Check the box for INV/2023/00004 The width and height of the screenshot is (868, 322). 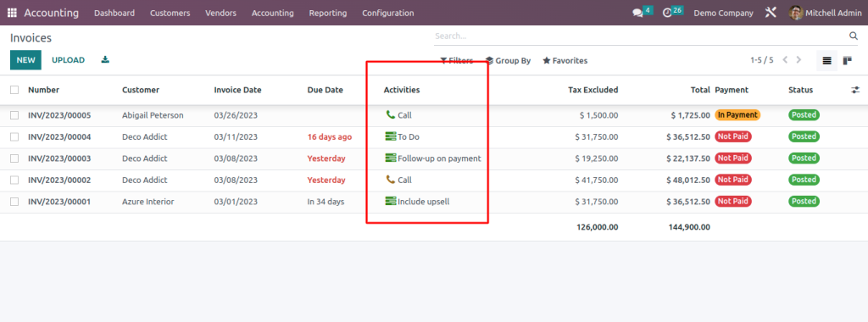pyautogui.click(x=14, y=136)
